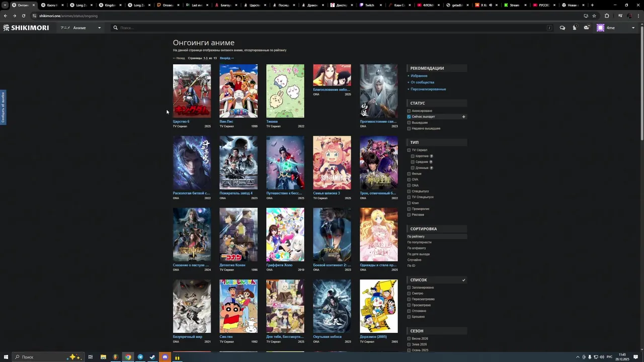Click the help icon next to Короткие
The width and height of the screenshot is (644, 362).
431,156
